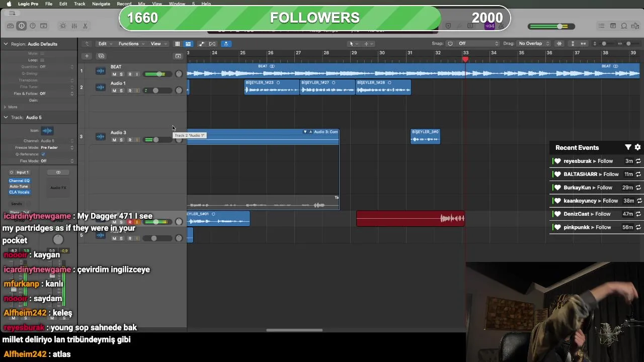The image size is (644, 362).
Task: Show the automation curve icon
Action: pyautogui.click(x=201, y=44)
